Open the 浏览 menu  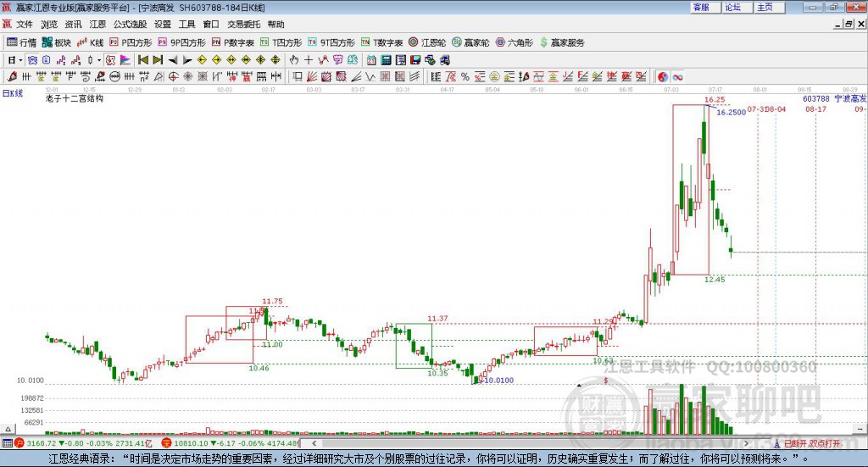pyautogui.click(x=48, y=25)
